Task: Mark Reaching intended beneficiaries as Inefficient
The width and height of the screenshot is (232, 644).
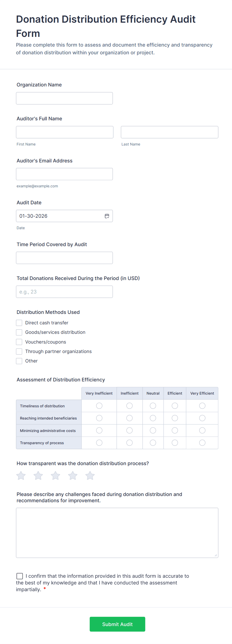Action: click(129, 418)
